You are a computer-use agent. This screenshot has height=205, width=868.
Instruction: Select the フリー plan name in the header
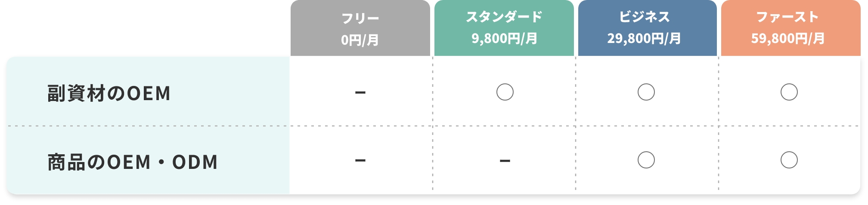coord(360,18)
